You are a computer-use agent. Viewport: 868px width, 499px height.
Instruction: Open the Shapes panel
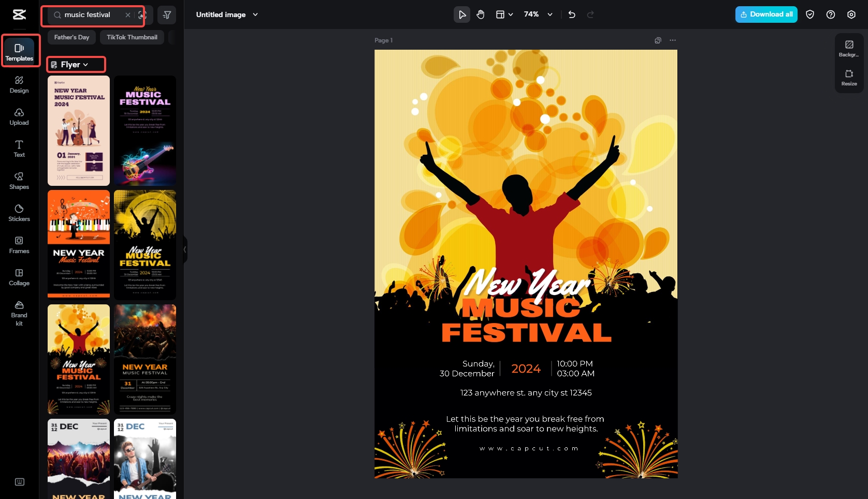pyautogui.click(x=19, y=181)
